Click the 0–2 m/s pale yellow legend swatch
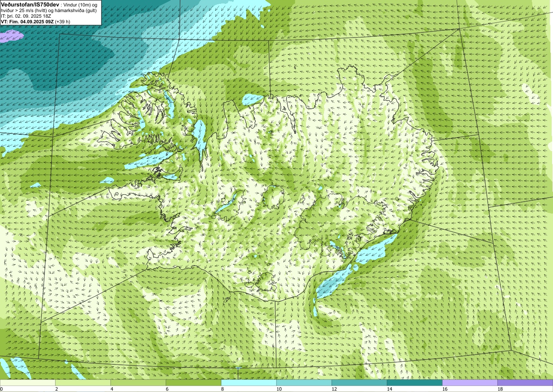This screenshot has width=553, height=392. pos(28,383)
